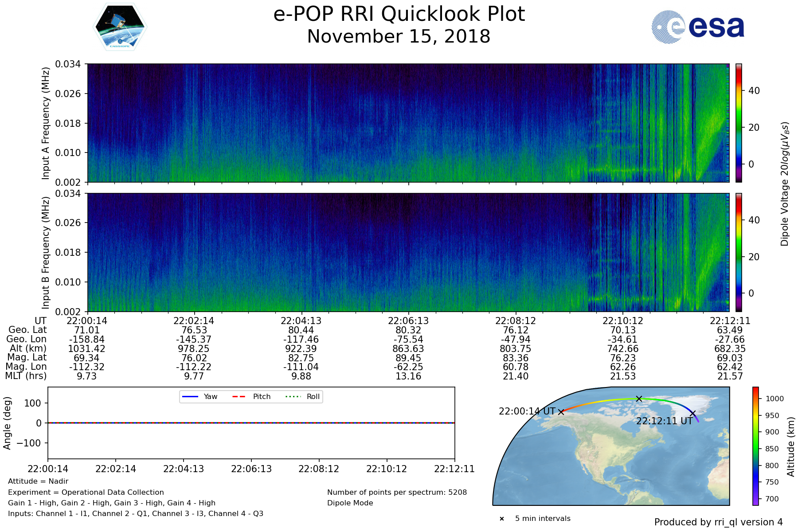Click the middle X marker on orbit track
The width and height of the screenshot is (798, 532).
click(x=639, y=399)
